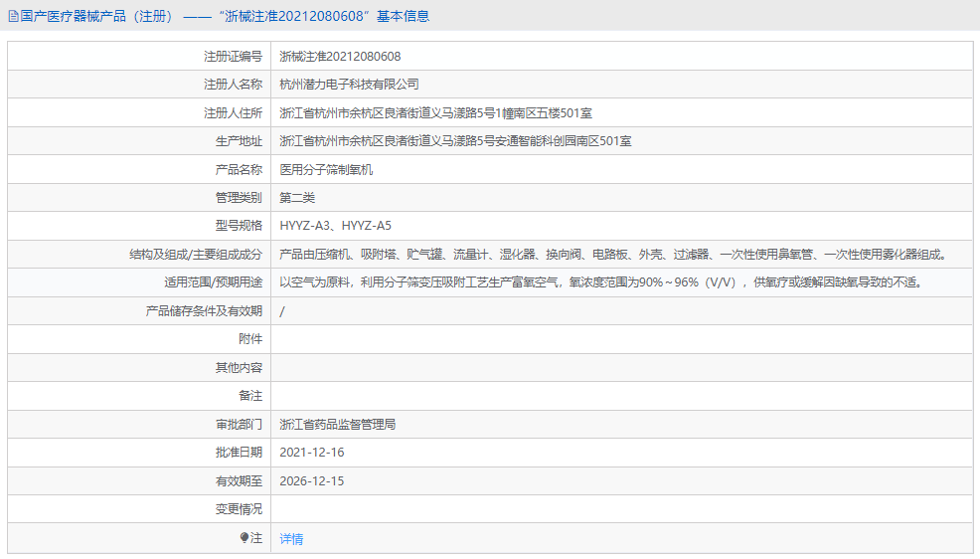The height and width of the screenshot is (559, 980).
Task: Select model spec HYYZ-A3、HYYZ-A5
Action: click(336, 226)
